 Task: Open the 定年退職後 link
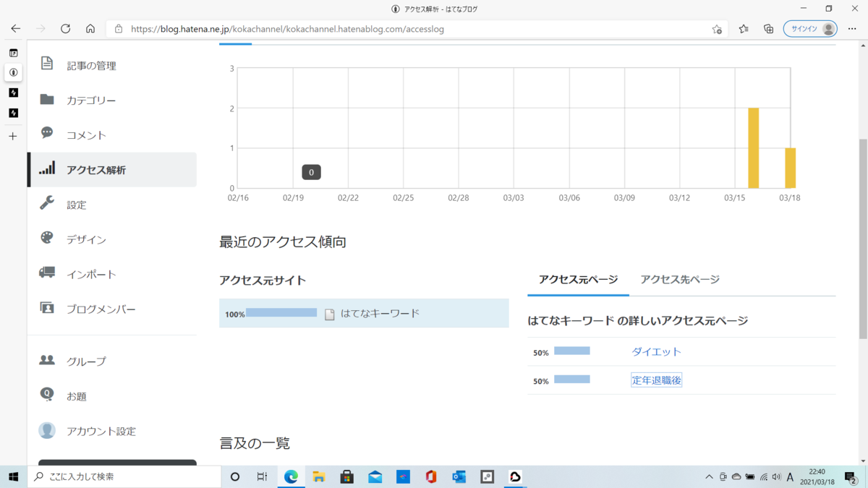coord(657,380)
